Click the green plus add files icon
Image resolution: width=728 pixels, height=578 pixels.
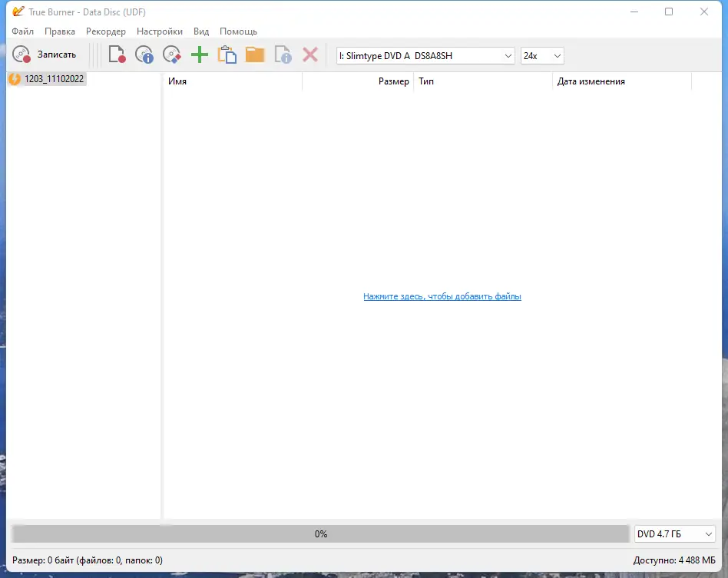tap(200, 54)
